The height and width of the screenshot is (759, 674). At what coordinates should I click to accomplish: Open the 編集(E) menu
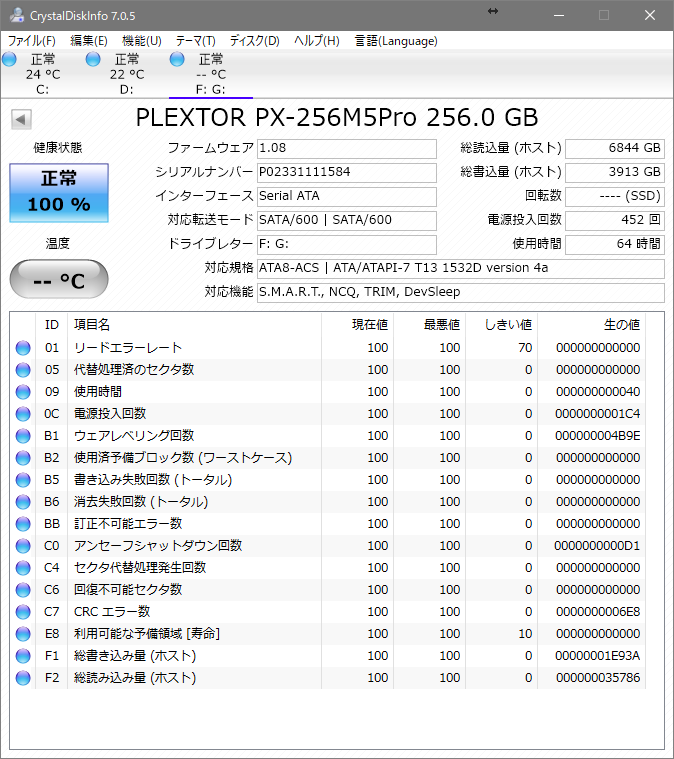(x=89, y=41)
